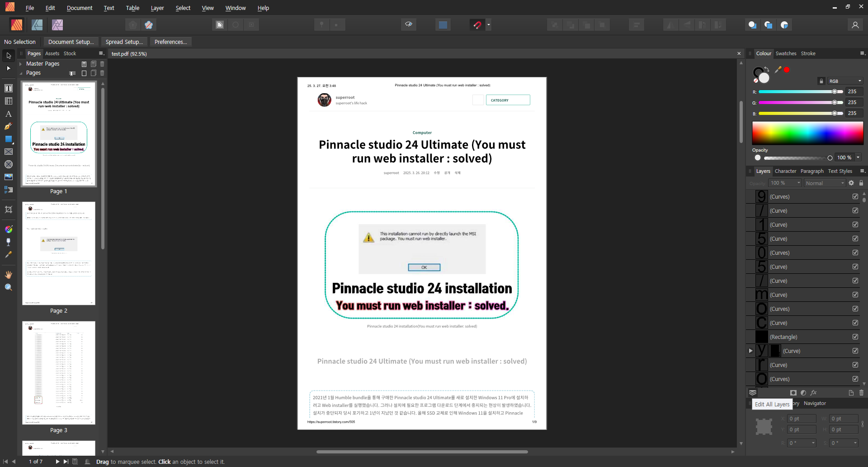This screenshot has width=868, height=467.
Task: Switch to Publisher persona
Action: pos(17,25)
